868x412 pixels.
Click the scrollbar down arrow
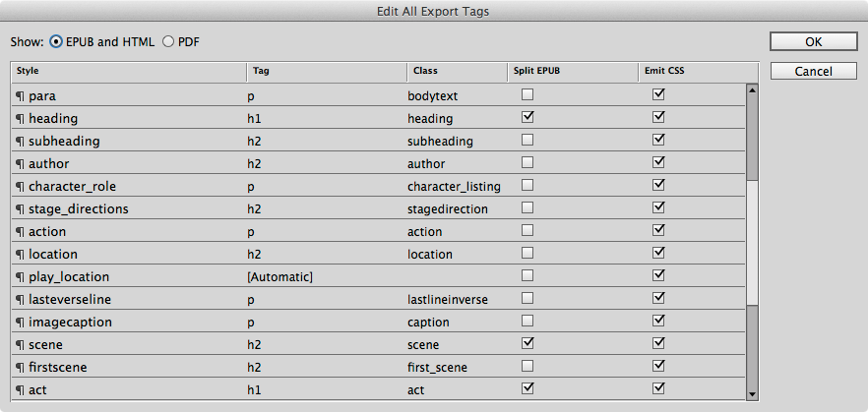(x=752, y=394)
